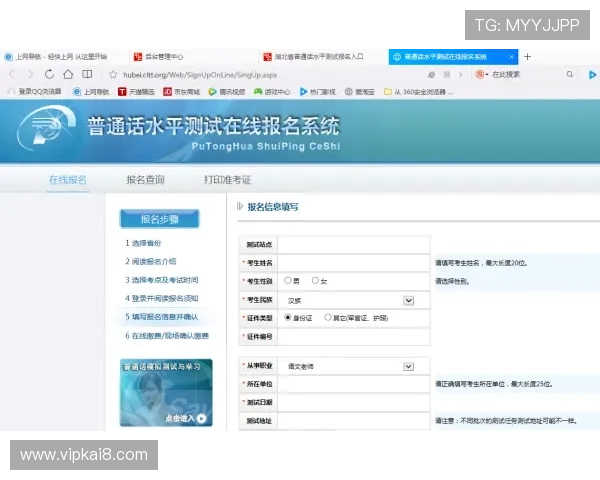Screen dimensions: 600x480
Task: Open the 普通话模拟测试与学习 banner
Action: click(166, 392)
